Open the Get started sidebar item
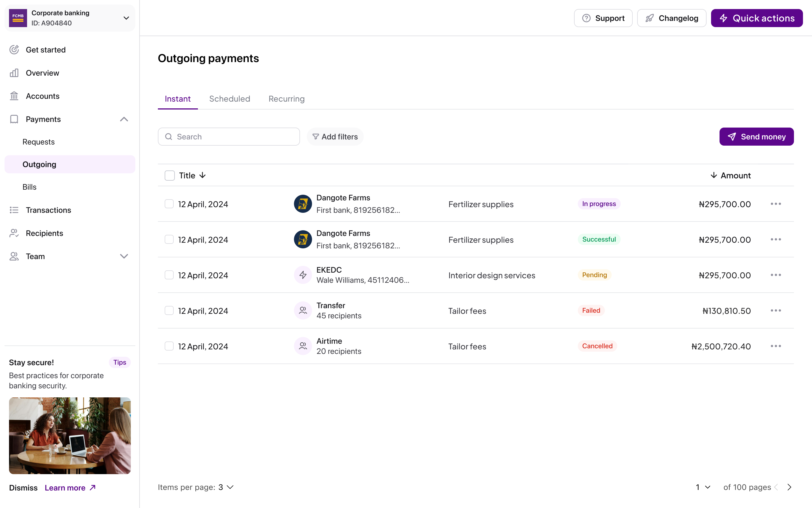 [x=70, y=50]
